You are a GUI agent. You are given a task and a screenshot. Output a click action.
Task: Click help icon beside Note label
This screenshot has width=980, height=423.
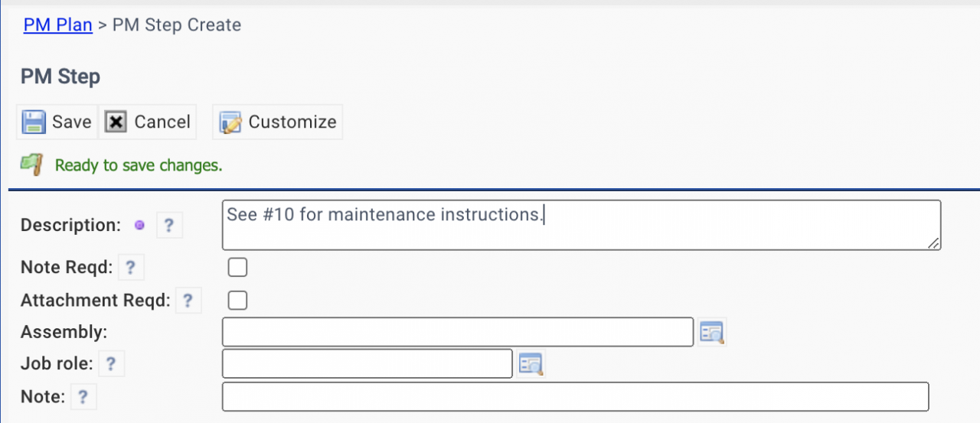[x=83, y=397]
